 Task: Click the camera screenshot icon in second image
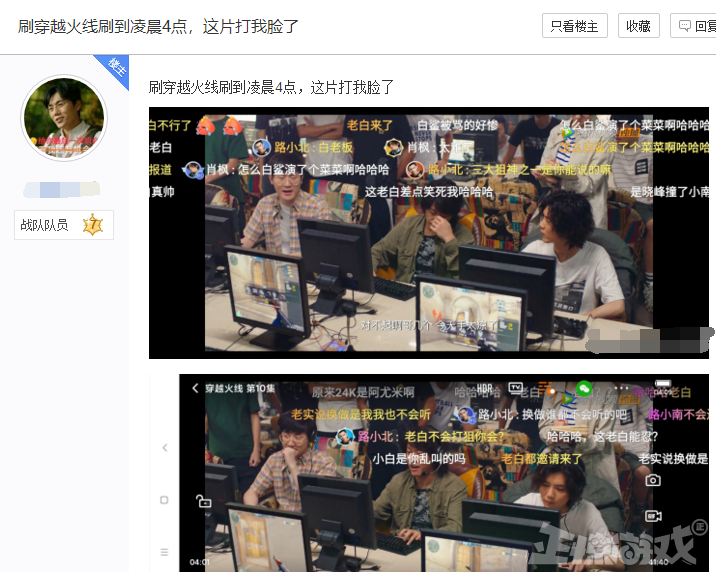653,480
